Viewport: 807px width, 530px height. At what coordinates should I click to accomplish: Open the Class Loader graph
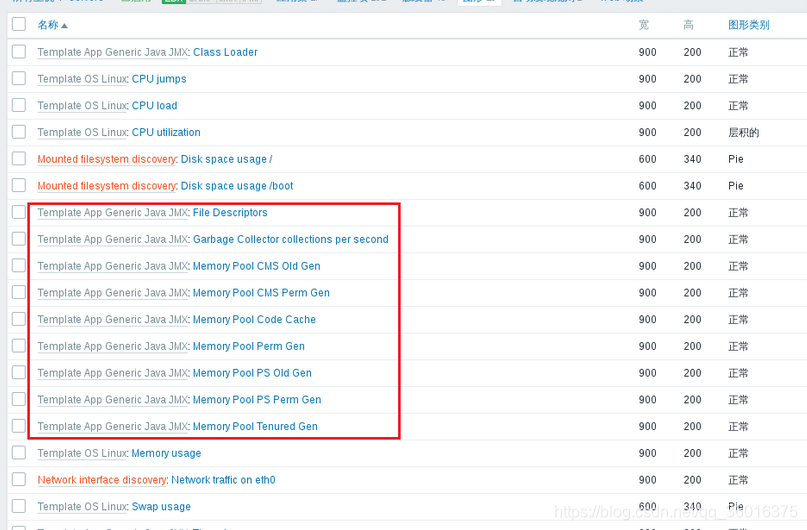(225, 52)
